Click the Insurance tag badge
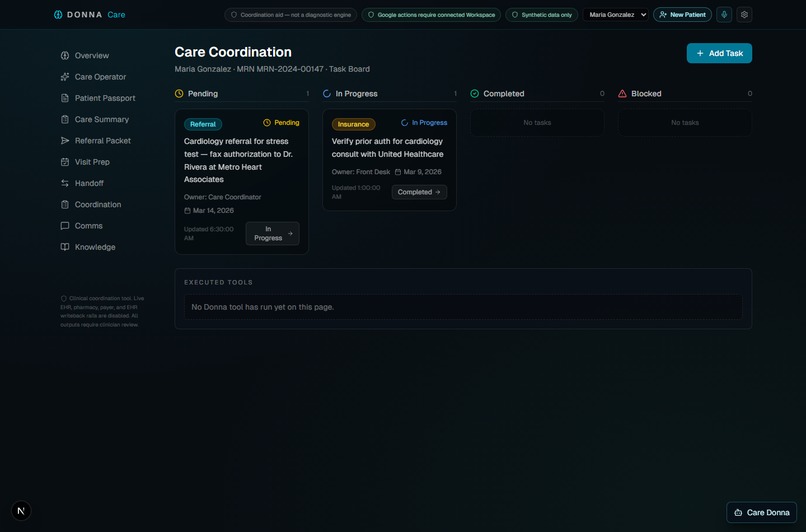The height and width of the screenshot is (532, 806). click(353, 124)
